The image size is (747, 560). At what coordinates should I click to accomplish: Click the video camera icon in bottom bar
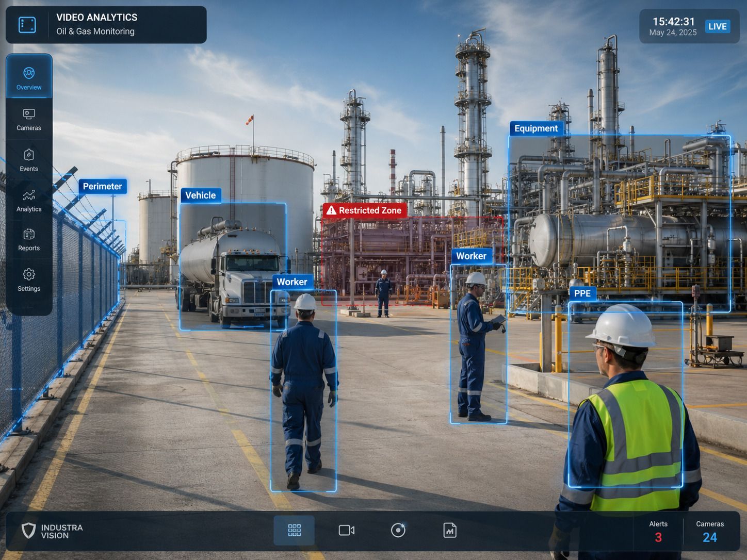pos(347,530)
